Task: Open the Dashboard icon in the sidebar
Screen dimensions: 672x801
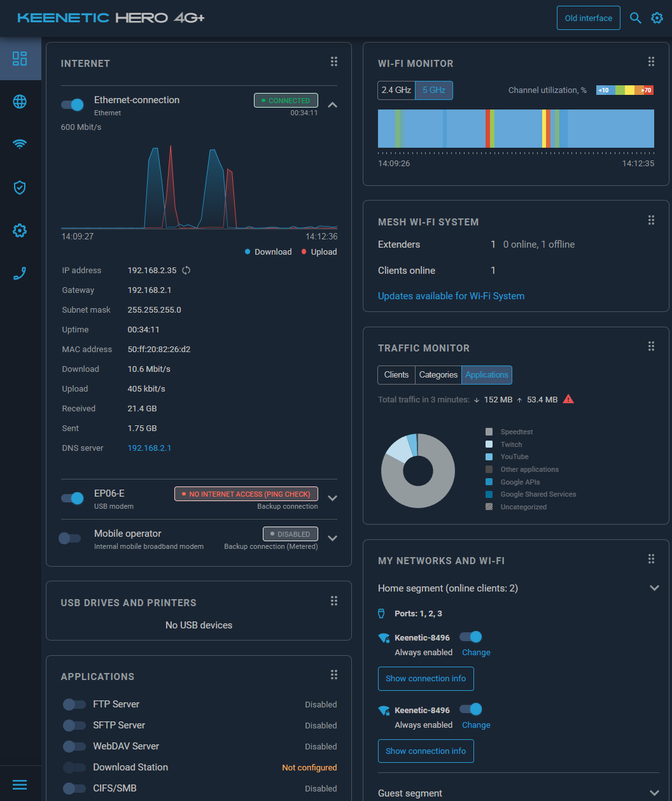Action: click(x=20, y=59)
